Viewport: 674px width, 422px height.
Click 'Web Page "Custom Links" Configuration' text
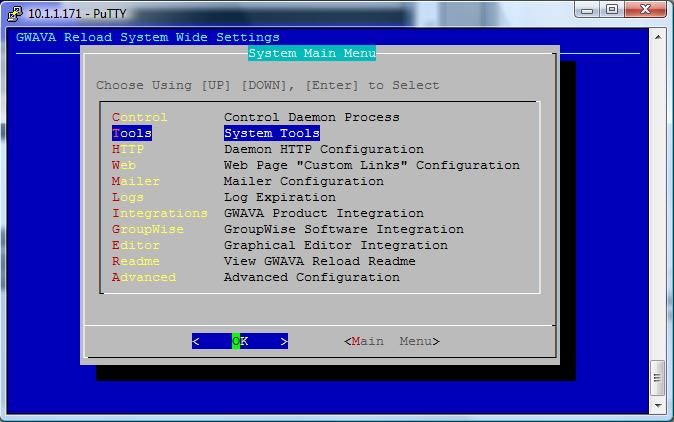tap(372, 165)
